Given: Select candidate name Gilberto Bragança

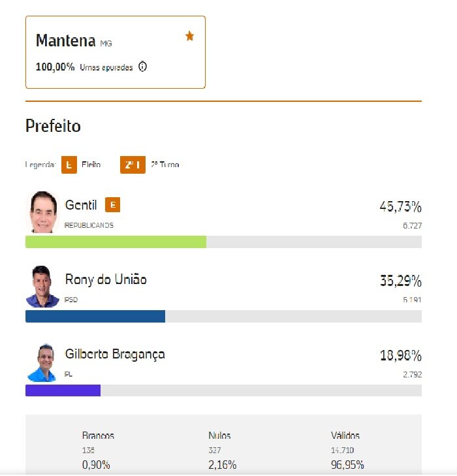Looking at the screenshot, I should pos(115,355).
